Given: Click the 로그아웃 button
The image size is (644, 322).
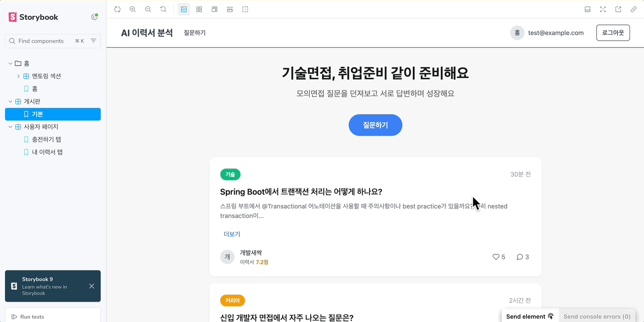Looking at the screenshot, I should [x=613, y=33].
